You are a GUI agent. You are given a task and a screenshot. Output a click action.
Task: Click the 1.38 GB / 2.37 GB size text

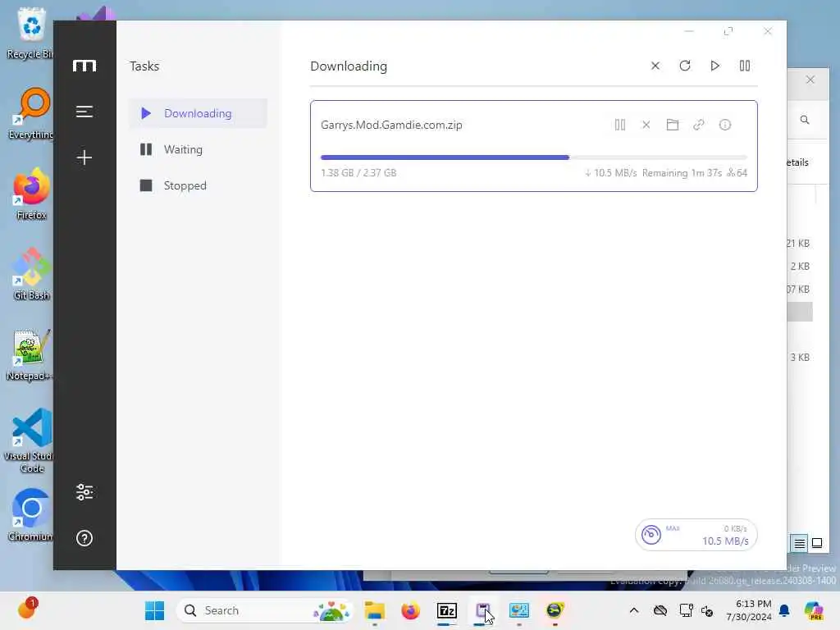tap(358, 173)
